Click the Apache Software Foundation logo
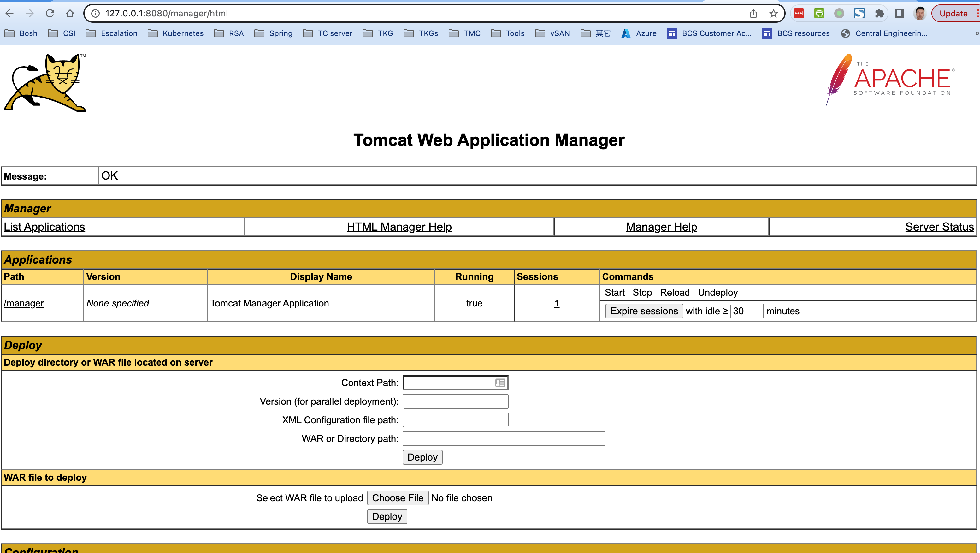 (891, 80)
